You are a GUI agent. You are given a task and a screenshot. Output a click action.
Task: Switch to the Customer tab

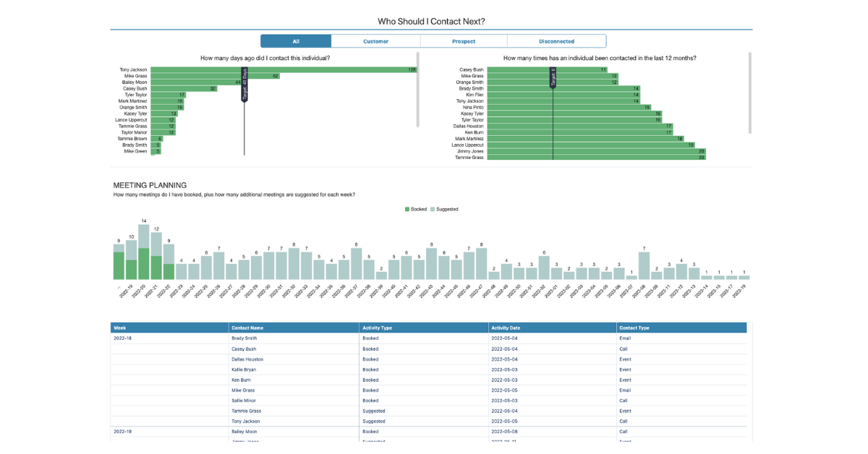coord(375,41)
